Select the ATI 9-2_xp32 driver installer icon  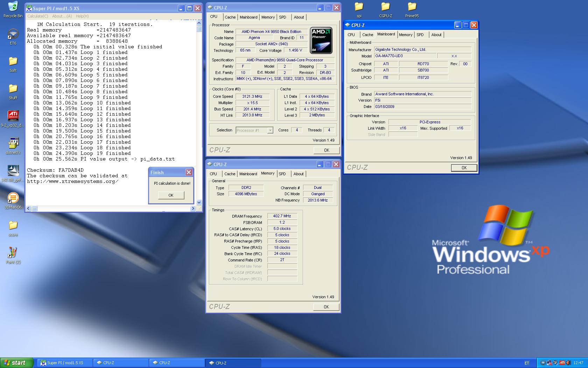pos(13,119)
